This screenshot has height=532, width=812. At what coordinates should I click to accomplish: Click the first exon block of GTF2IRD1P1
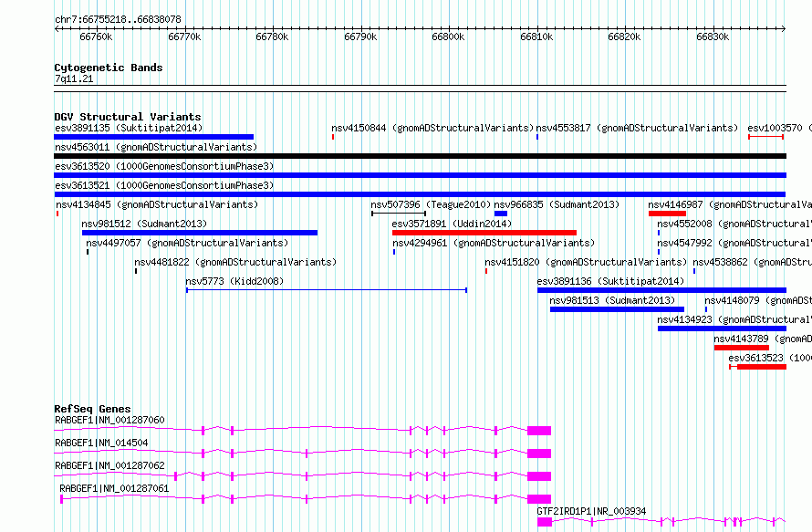point(545,522)
